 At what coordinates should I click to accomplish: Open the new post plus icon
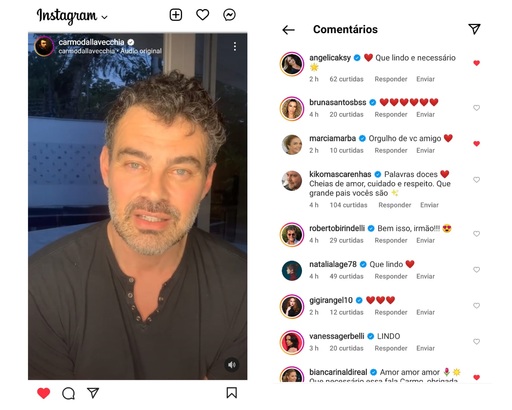(176, 15)
